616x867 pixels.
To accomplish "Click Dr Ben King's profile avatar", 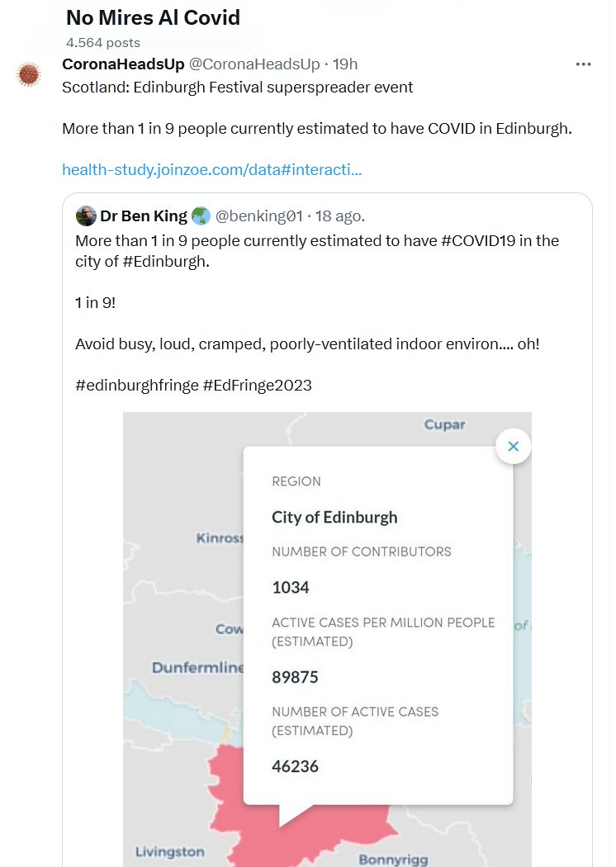I will [x=86, y=216].
